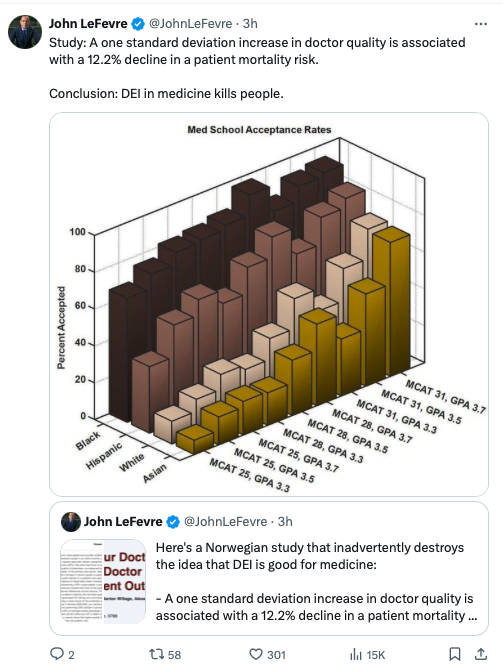Click the verified badge in the quoted tweet
This screenshot has height=670, width=503.
(x=173, y=522)
